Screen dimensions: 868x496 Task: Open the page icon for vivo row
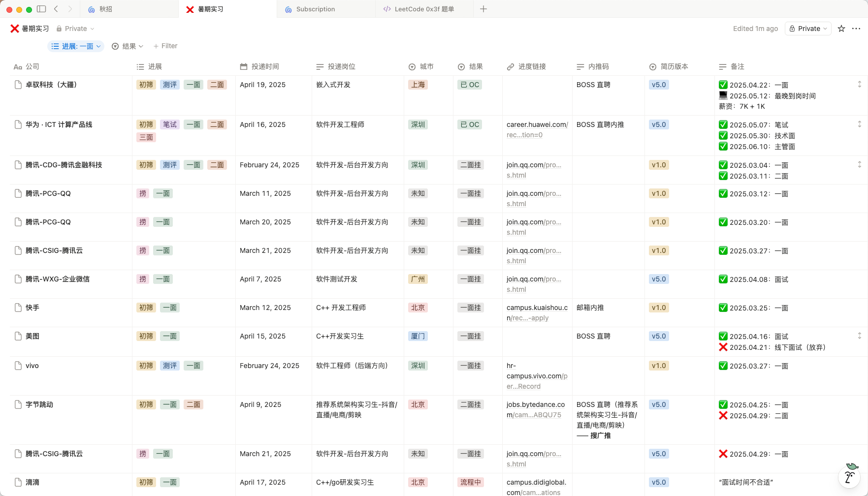18,366
